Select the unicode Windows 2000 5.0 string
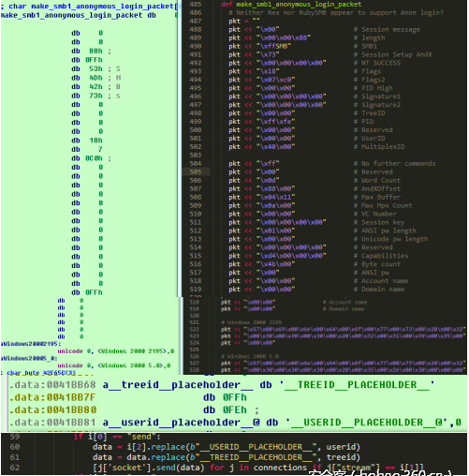This screenshot has height=476, width=469. click(114, 365)
